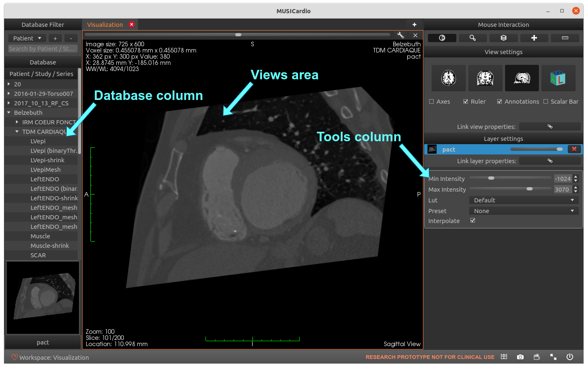Collapse the Layer settings section header
This screenshot has height=368, width=588.
pyautogui.click(x=503, y=138)
